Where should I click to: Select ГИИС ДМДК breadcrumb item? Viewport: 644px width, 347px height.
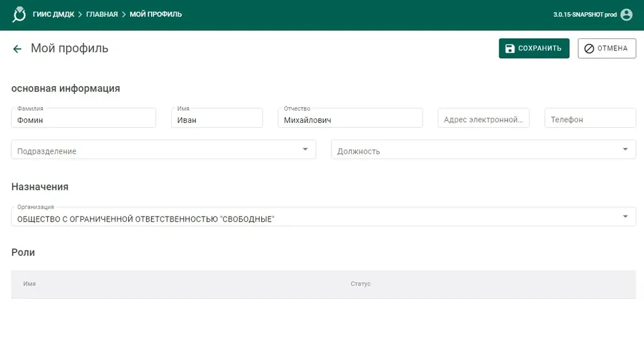(x=53, y=14)
